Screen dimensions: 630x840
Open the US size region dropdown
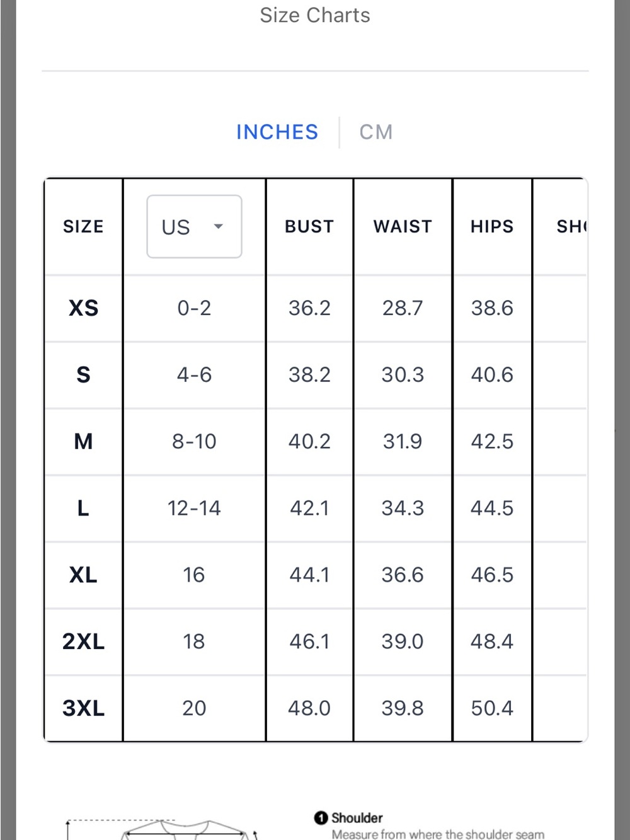tap(194, 226)
